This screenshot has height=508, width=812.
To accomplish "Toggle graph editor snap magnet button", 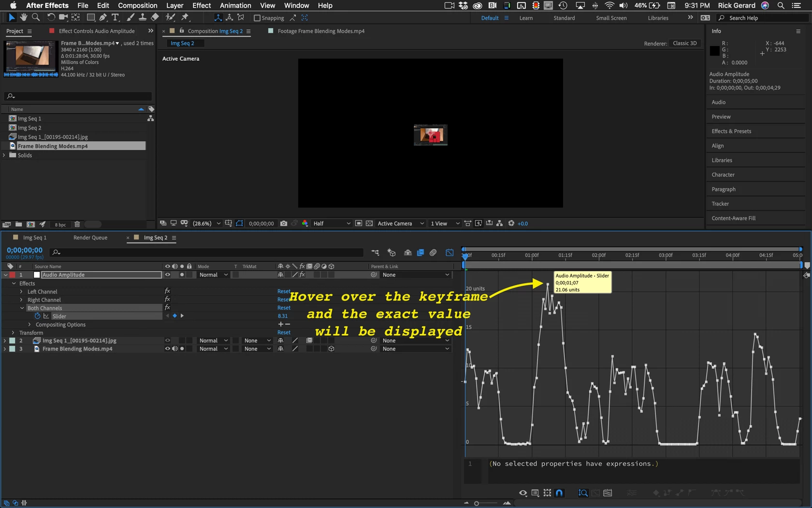I will [559, 493].
